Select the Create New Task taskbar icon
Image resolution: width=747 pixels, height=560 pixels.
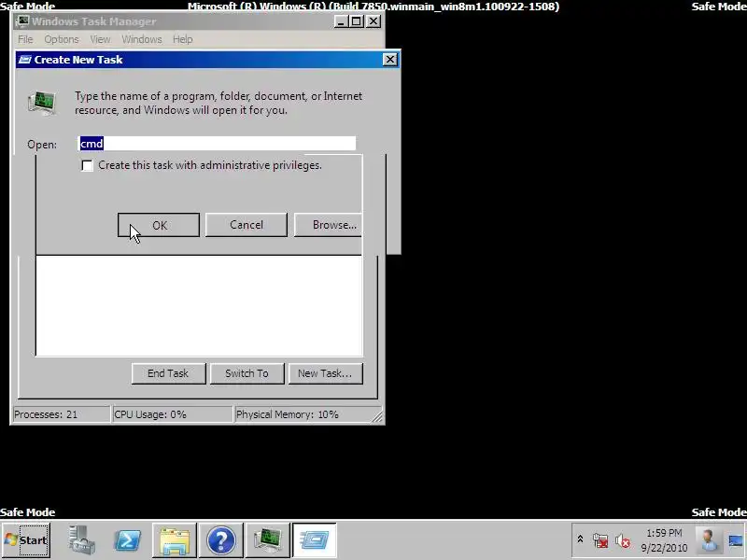(315, 540)
